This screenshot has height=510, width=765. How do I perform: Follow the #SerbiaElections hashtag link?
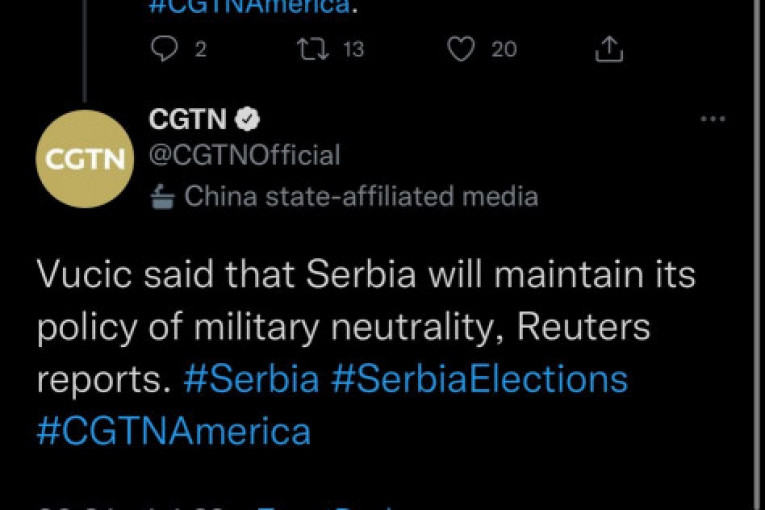(481, 380)
